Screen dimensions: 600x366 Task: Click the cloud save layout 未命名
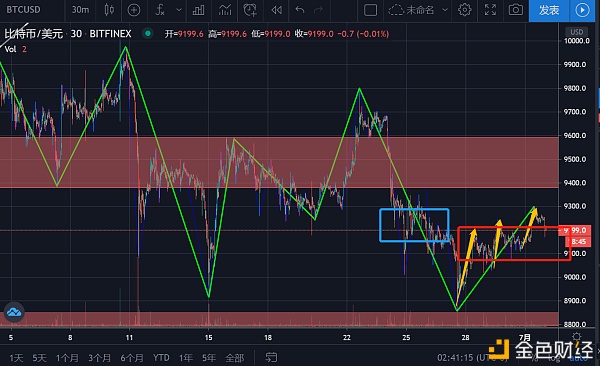[x=411, y=10]
